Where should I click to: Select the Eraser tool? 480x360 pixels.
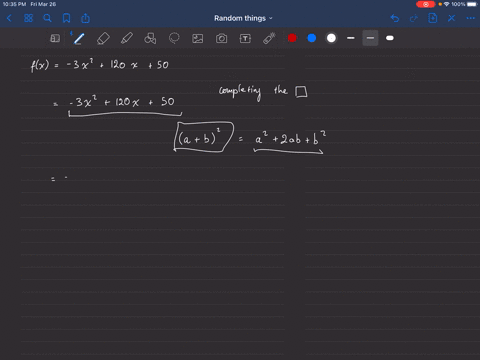pos(103,38)
